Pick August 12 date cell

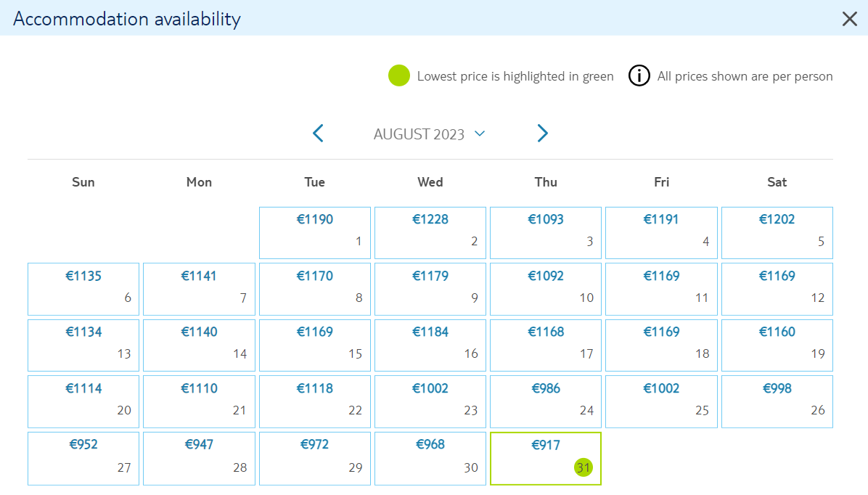(x=777, y=289)
